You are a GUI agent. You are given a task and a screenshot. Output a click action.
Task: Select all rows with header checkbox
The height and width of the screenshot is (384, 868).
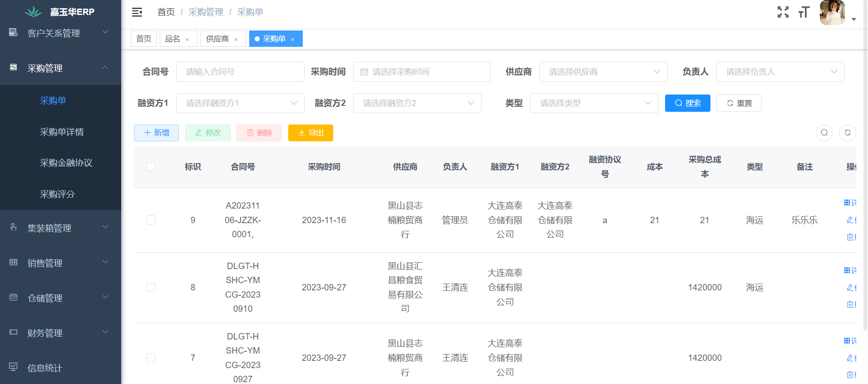151,167
